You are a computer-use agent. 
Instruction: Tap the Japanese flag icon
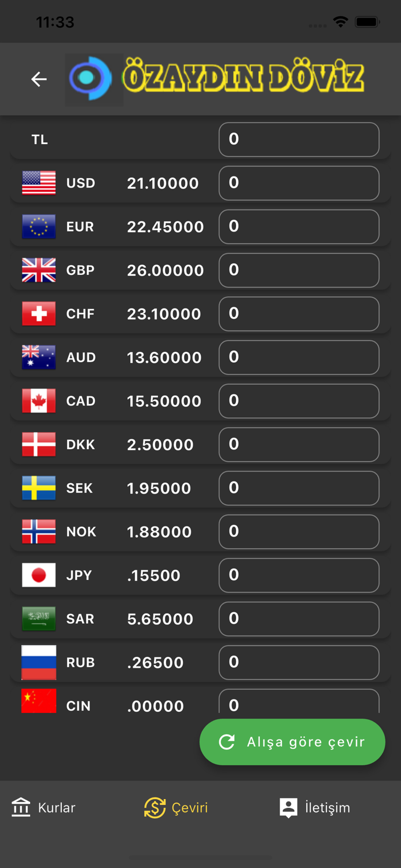(x=39, y=575)
